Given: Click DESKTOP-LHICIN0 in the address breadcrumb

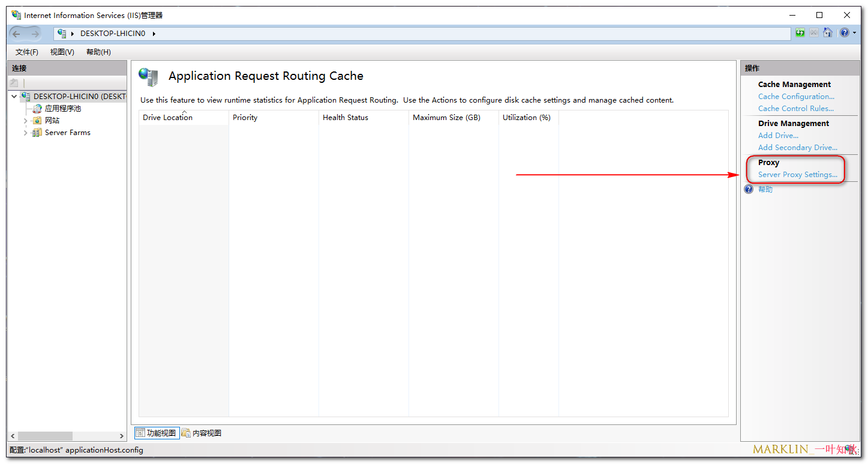Looking at the screenshot, I should point(113,34).
